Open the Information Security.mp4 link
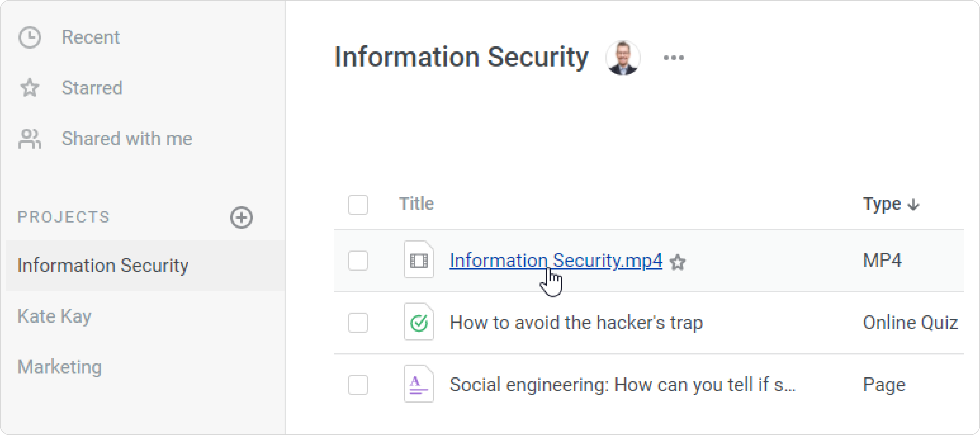The image size is (980, 435). [x=556, y=261]
